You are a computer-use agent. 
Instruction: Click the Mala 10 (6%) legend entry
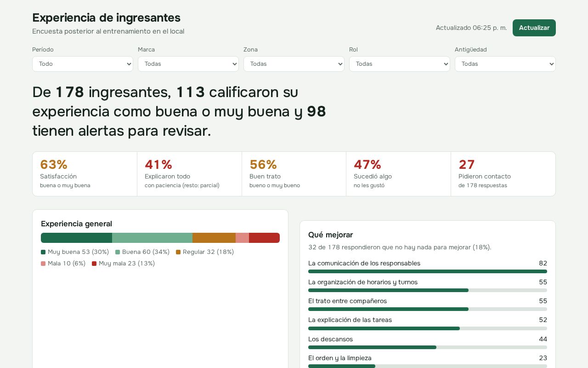[x=63, y=264]
